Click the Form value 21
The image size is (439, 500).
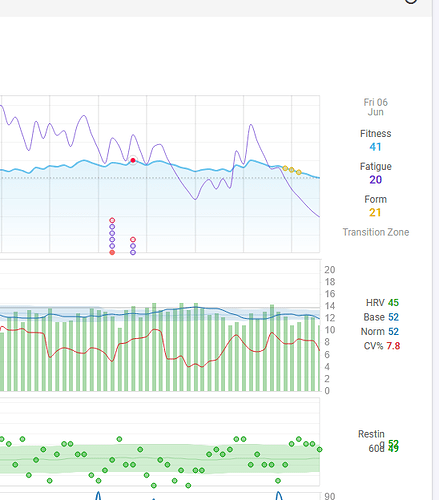pyautogui.click(x=375, y=212)
